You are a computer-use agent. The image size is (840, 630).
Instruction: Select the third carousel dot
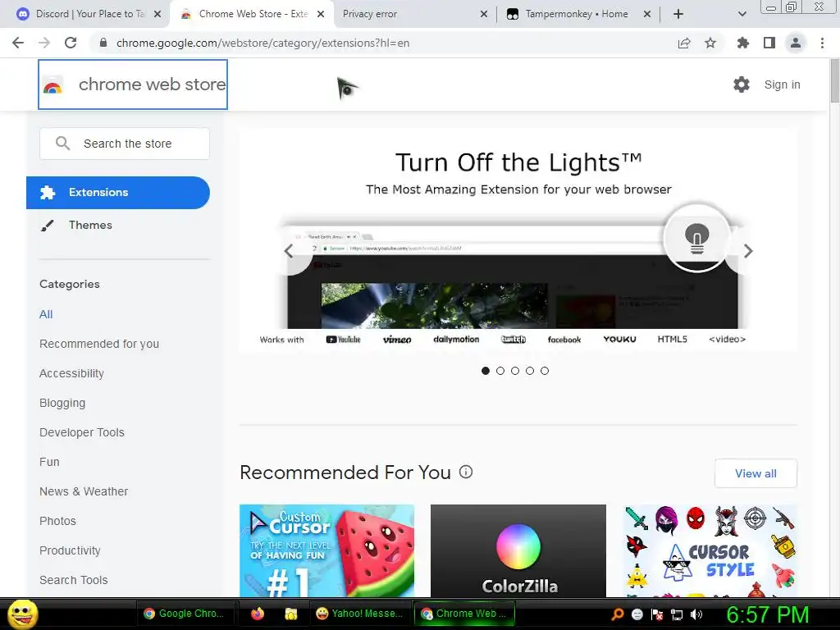point(515,371)
